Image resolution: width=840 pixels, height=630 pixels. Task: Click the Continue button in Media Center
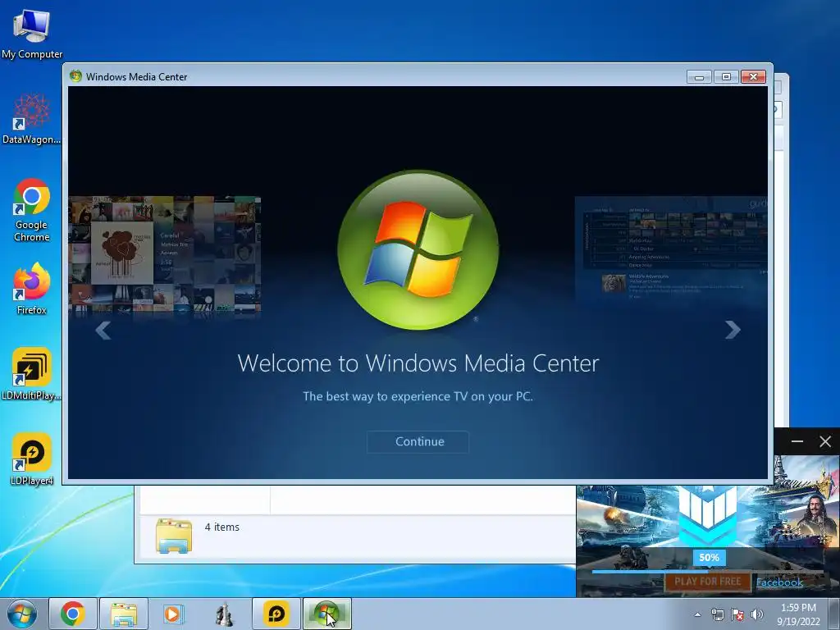coord(418,442)
